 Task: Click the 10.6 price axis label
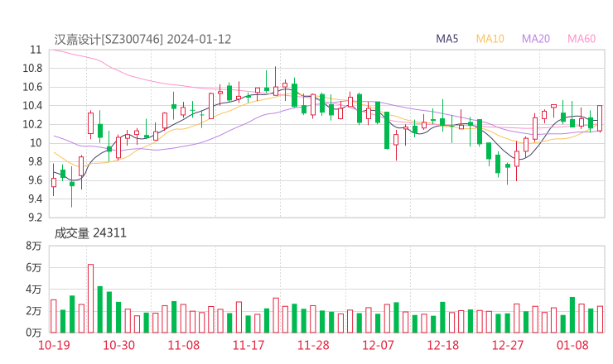tap(32, 87)
